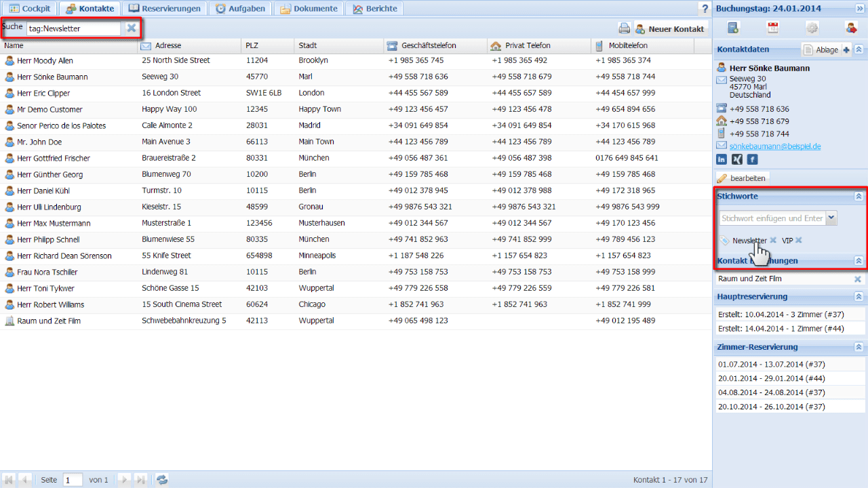
Task: Click the Seite page number field
Action: (73, 479)
